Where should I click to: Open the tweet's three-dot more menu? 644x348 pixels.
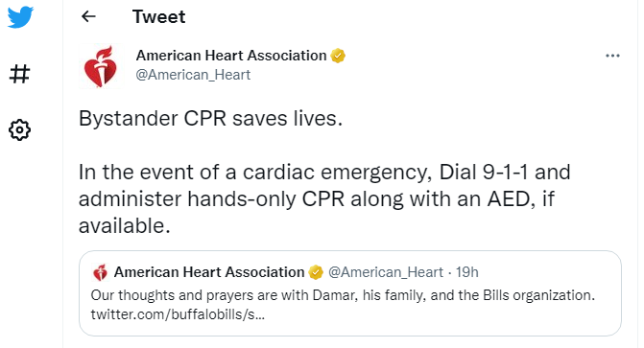(x=612, y=56)
